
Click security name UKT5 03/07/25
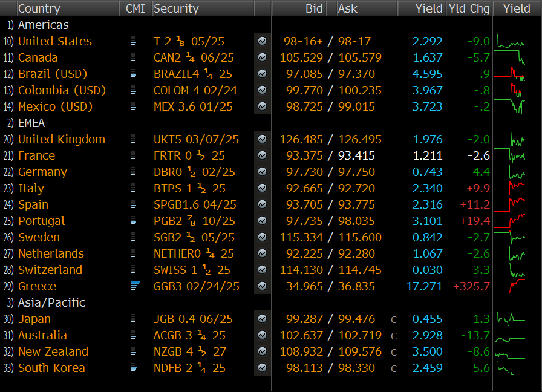click(196, 139)
